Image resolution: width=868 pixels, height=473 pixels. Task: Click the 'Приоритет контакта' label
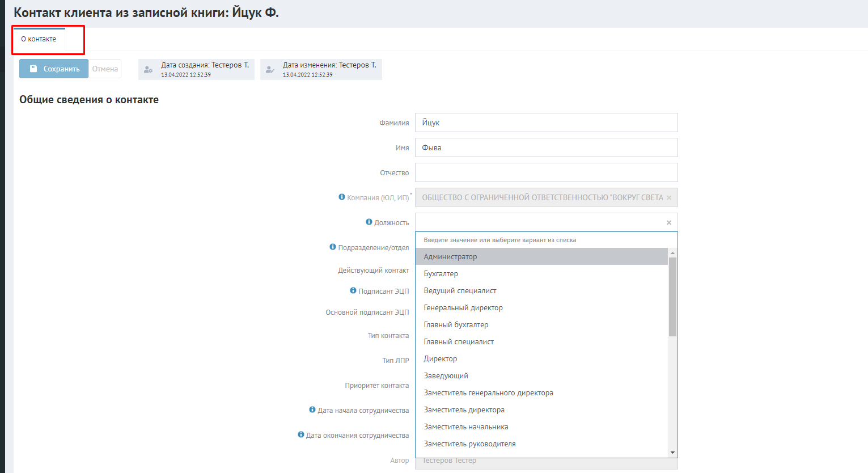point(377,385)
